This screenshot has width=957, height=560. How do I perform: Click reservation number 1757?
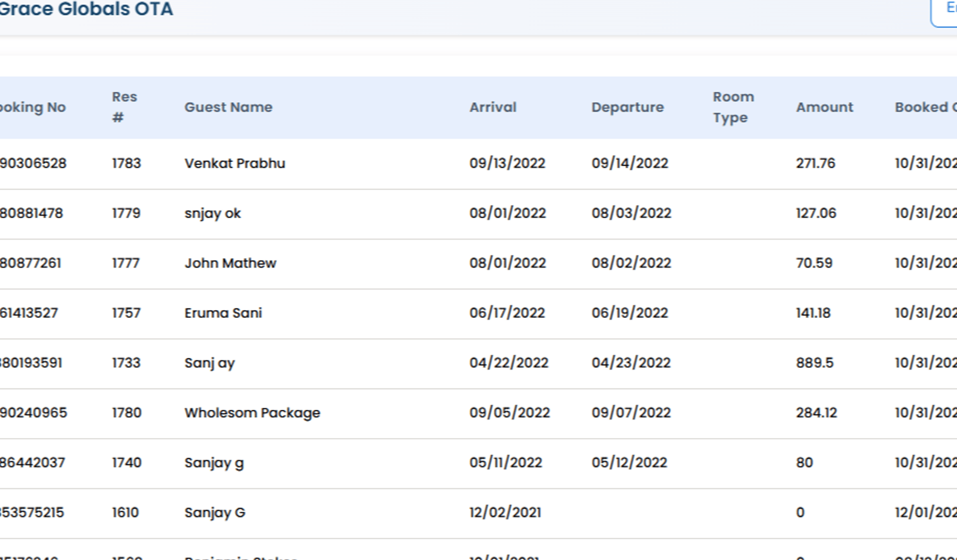pyautogui.click(x=126, y=313)
